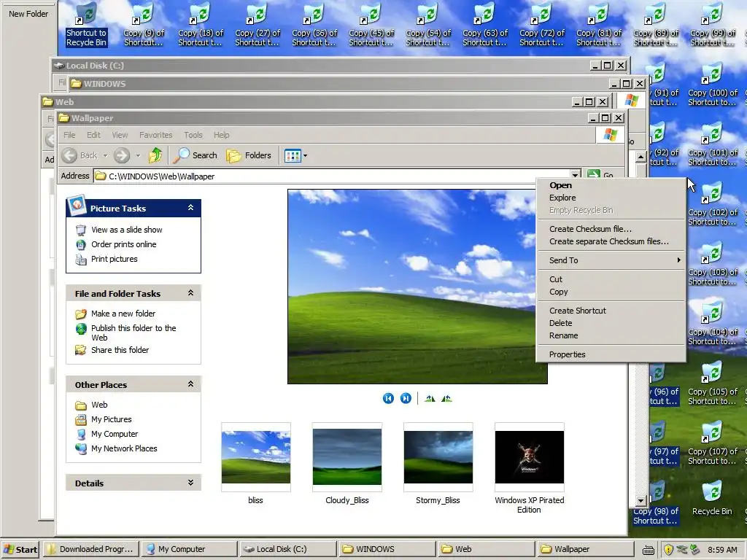
Task: Click the security shield tray icon
Action: (668, 550)
